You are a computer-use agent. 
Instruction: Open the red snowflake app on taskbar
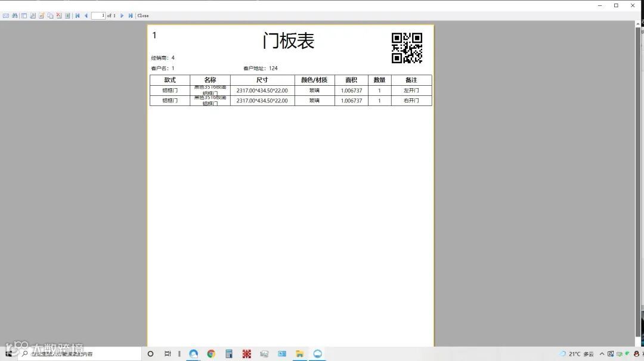point(246,354)
